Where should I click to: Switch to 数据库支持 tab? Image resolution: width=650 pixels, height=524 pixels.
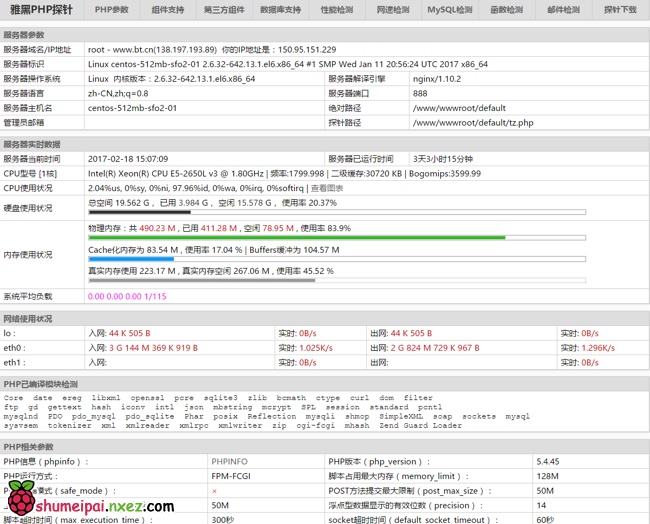point(281,10)
